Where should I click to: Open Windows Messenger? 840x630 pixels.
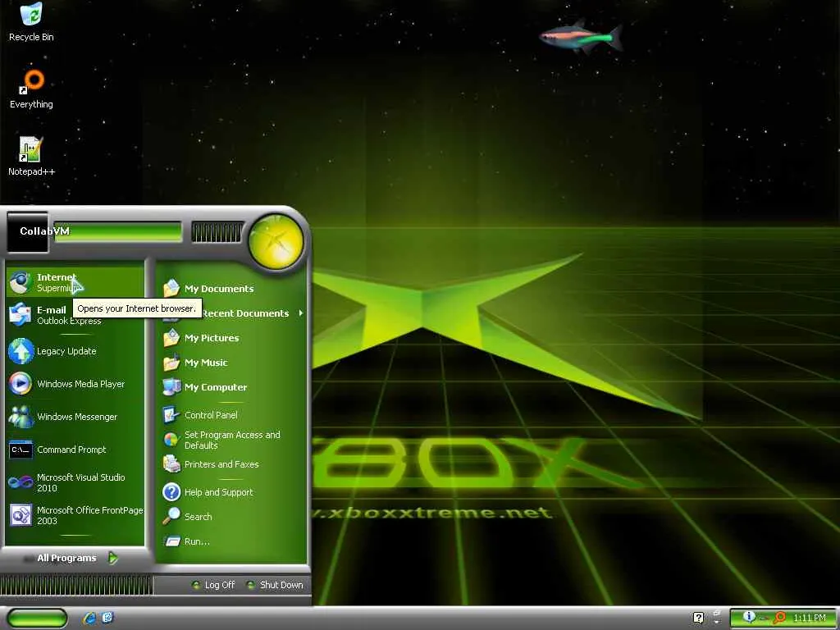point(75,416)
